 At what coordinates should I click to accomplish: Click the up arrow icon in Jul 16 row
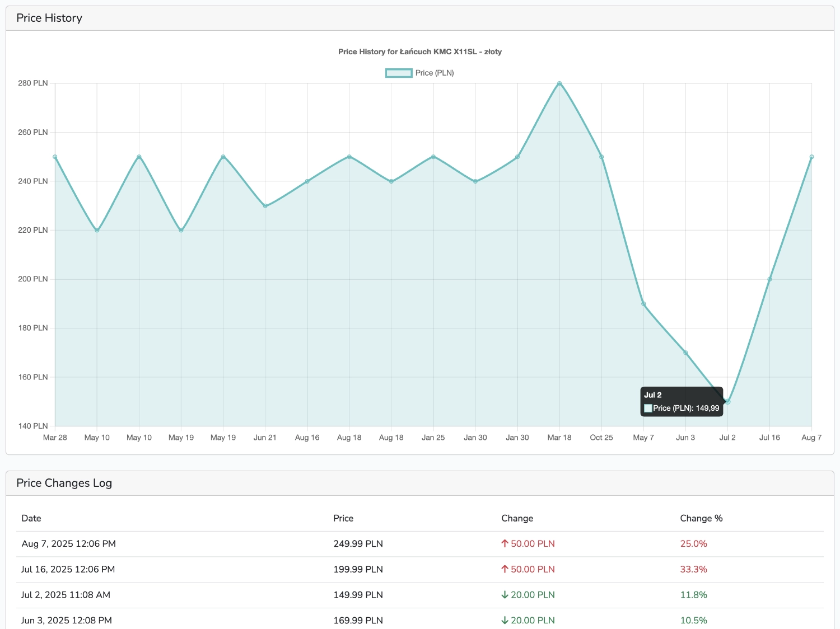tap(505, 569)
